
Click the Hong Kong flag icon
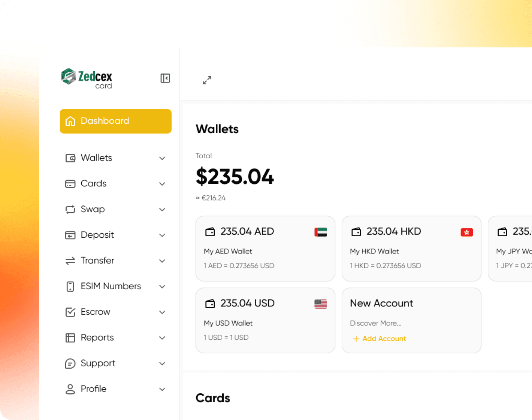point(466,232)
